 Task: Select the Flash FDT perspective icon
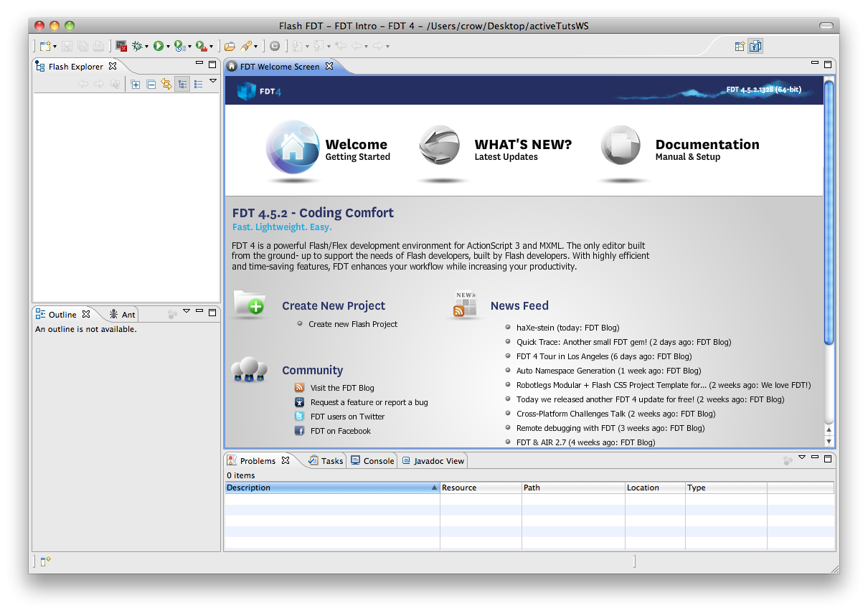pyautogui.click(x=755, y=46)
